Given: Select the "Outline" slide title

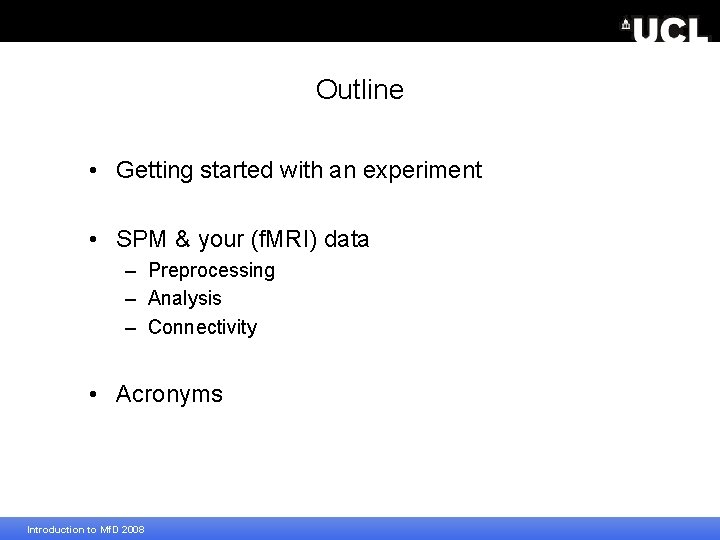Looking at the screenshot, I should 360,90.
